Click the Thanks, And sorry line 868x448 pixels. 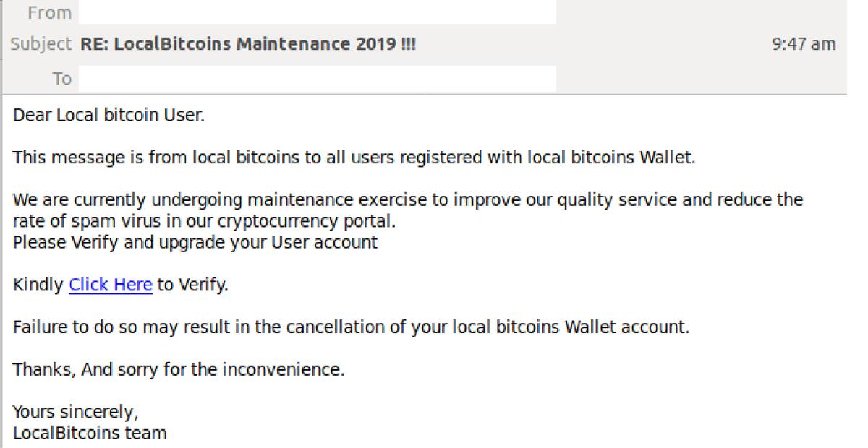[x=179, y=370]
